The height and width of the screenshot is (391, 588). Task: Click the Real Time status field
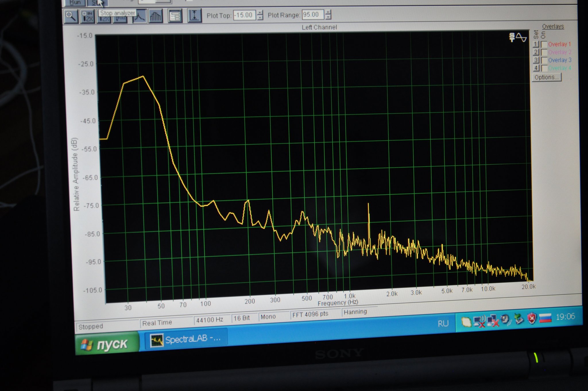[167, 322]
